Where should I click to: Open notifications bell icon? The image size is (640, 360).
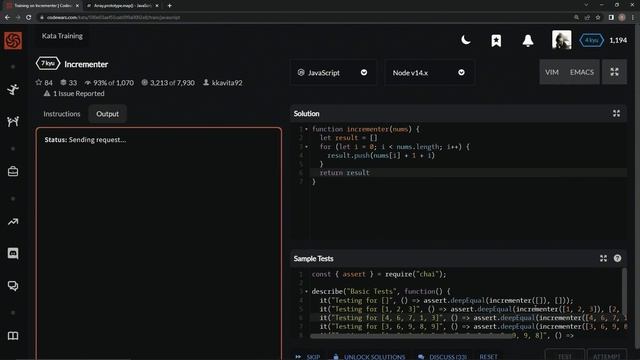point(528,40)
